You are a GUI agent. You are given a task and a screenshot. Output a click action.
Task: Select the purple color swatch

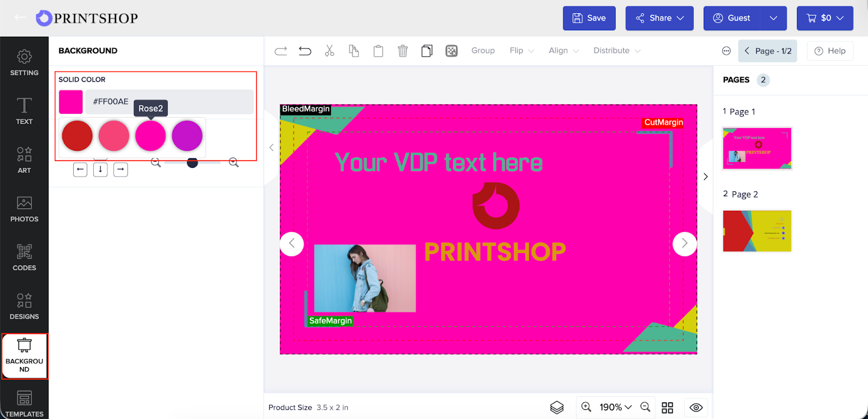[x=187, y=136]
